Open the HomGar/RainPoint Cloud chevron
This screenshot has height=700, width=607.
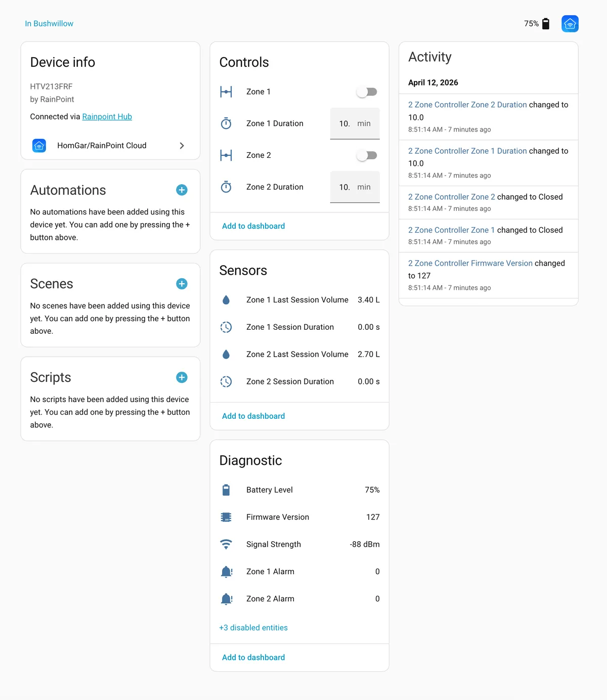(x=182, y=146)
